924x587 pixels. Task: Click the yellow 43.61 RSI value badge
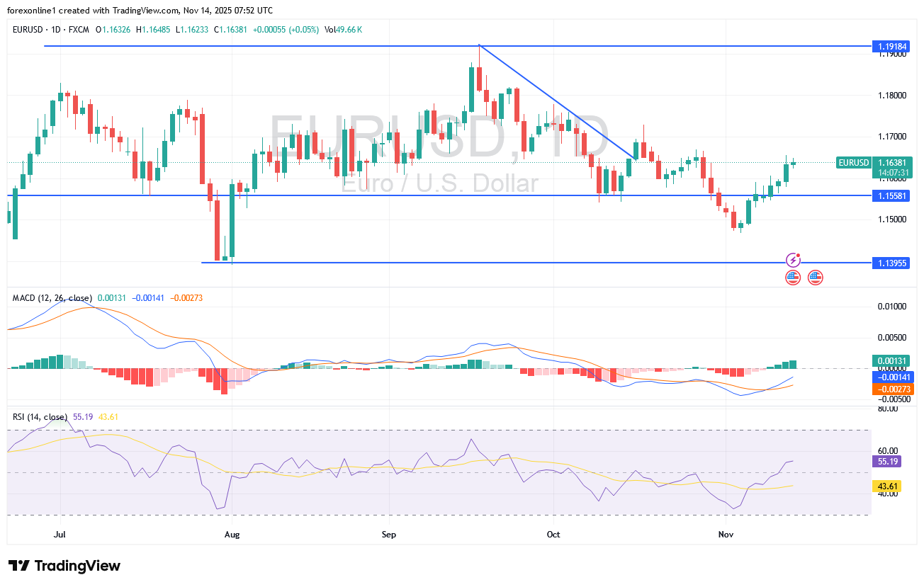888,486
